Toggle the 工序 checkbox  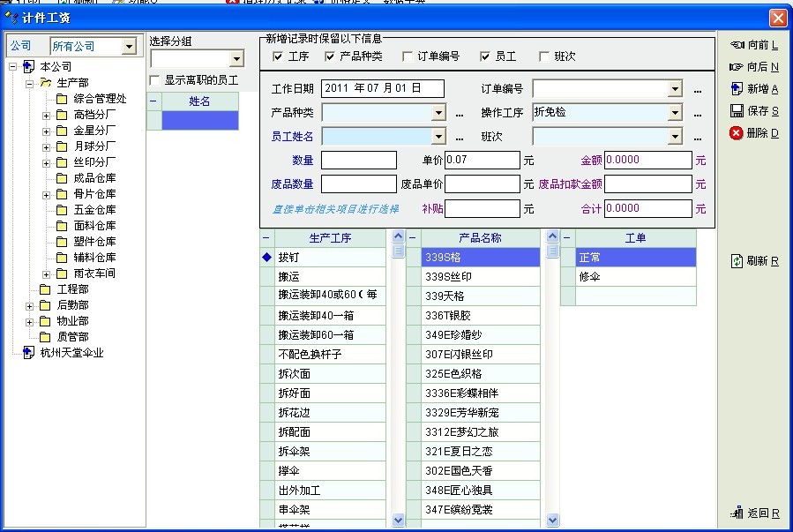point(279,56)
